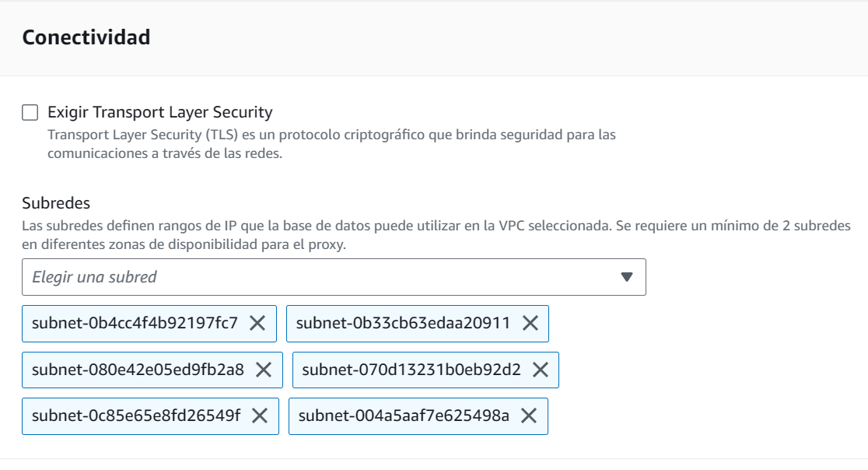The height and width of the screenshot is (470, 868).
Task: Remove subnet-004a5aaf7e625498a with its X icon
Action: tap(529, 416)
